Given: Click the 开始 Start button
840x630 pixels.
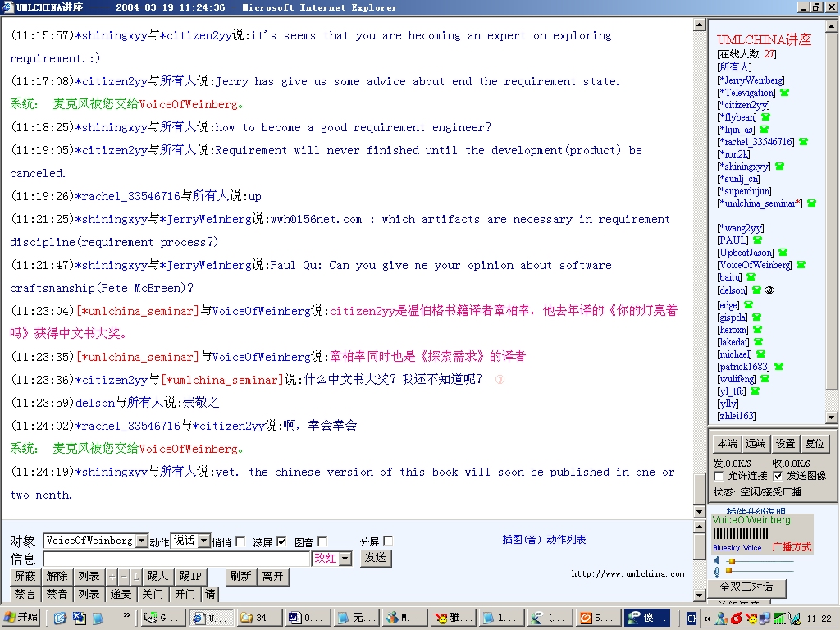Looking at the screenshot, I should [22, 618].
